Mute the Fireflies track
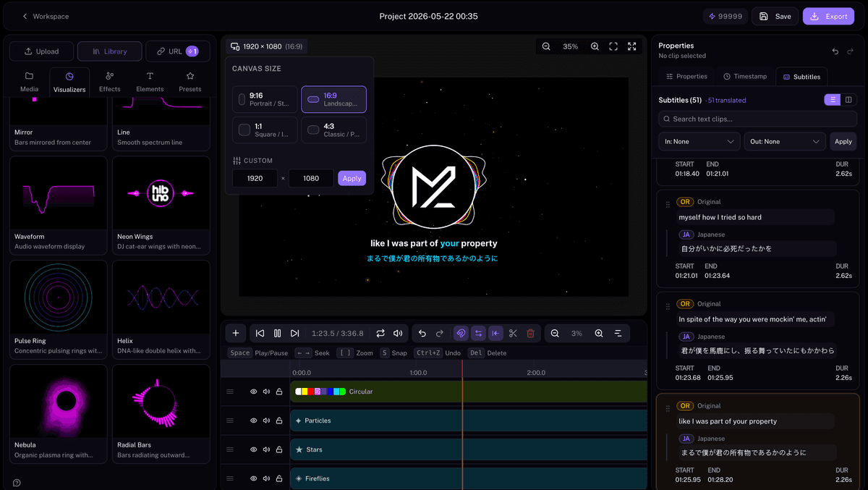 pos(266,478)
